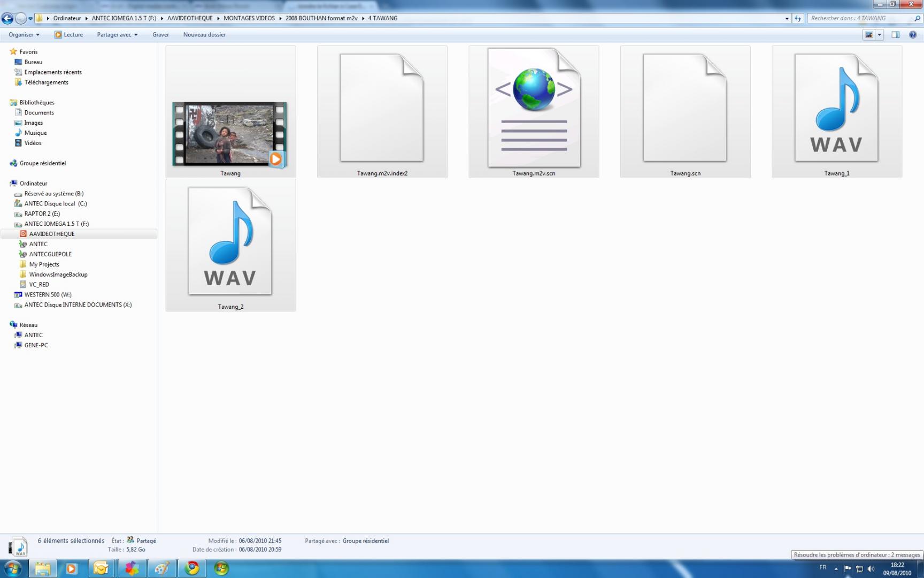
Task: Select 'Ordinateur' in the navigation tree
Action: [x=33, y=184]
